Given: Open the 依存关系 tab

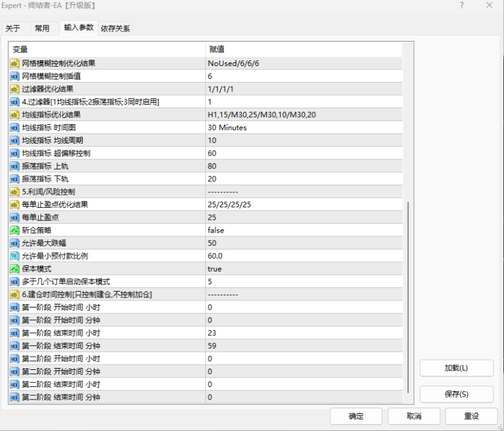Looking at the screenshot, I should point(115,28).
